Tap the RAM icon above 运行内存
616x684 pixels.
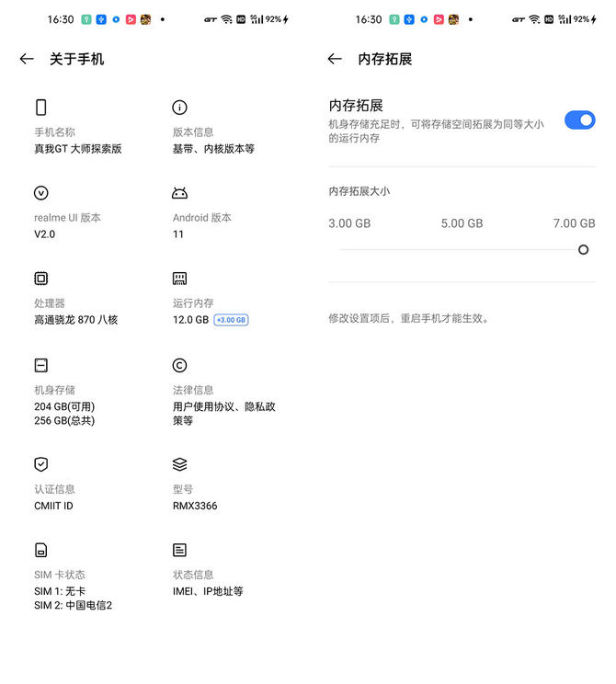tap(179, 279)
